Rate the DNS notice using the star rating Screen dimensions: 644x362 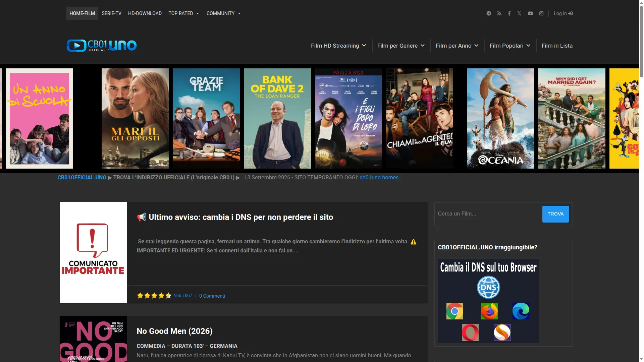154,296
